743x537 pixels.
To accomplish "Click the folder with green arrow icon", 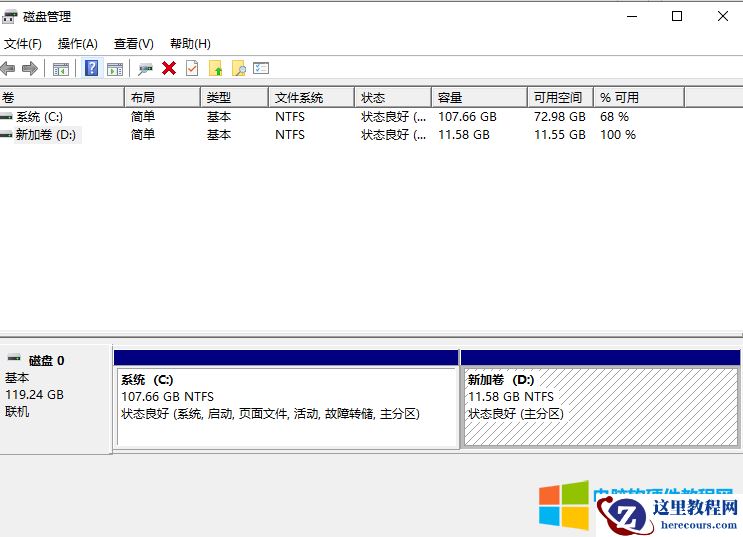I will coord(215,68).
